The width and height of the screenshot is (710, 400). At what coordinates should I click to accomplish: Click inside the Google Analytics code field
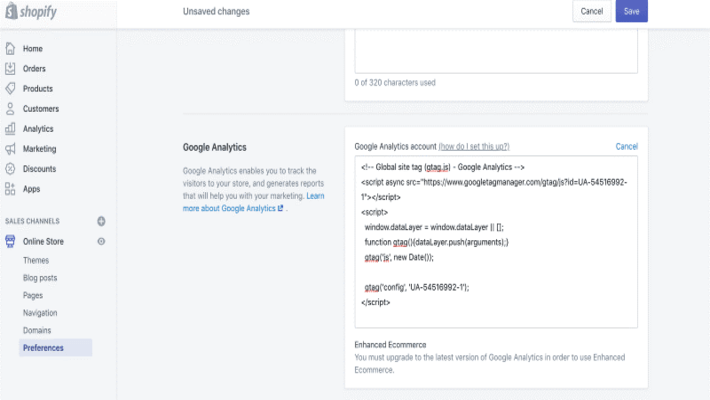(496, 240)
